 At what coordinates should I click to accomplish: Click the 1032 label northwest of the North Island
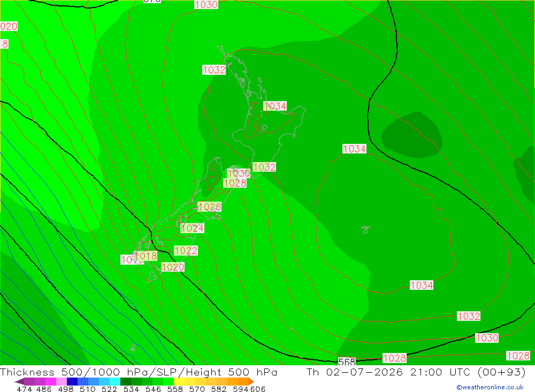(x=214, y=70)
